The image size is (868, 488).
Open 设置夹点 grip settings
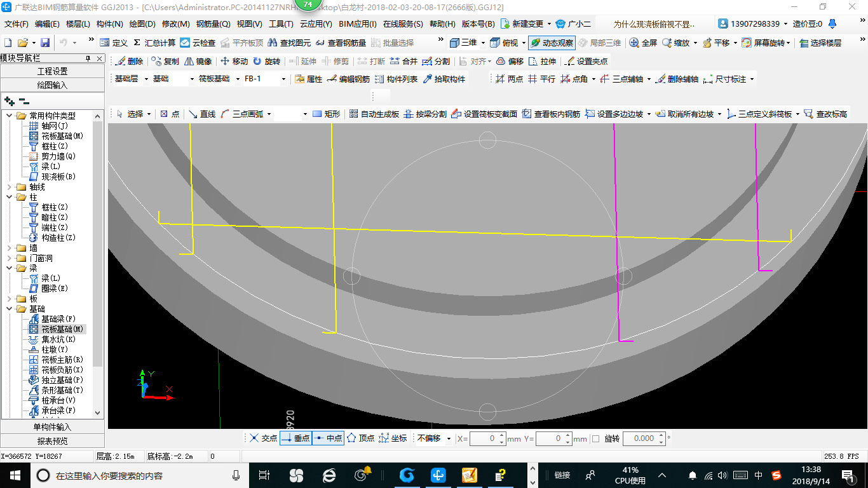[x=587, y=62]
